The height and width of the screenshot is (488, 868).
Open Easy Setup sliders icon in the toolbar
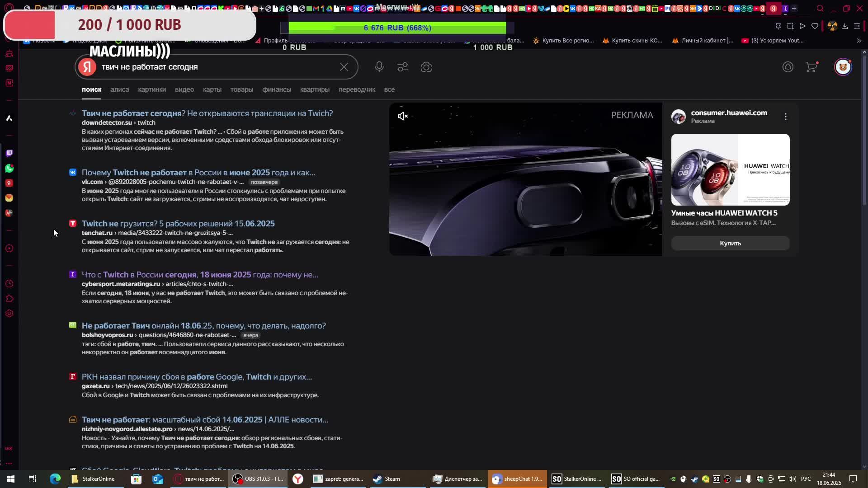pos(857,26)
